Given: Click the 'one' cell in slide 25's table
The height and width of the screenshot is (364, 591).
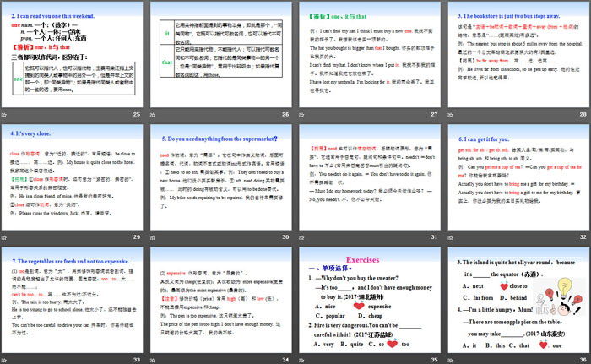Looking at the screenshot, I should click(x=18, y=79).
